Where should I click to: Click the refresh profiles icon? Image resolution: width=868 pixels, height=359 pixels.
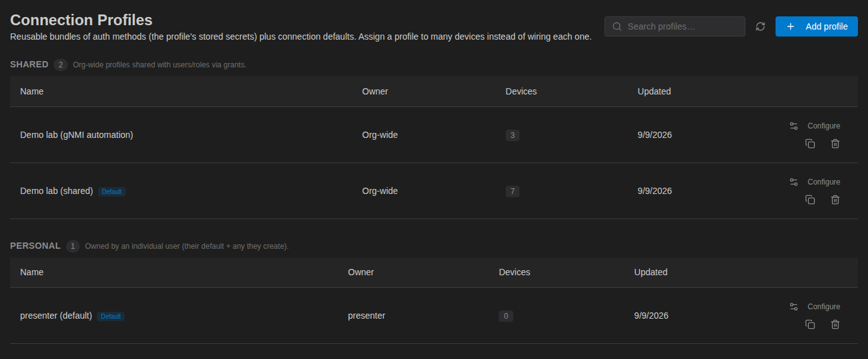pos(760,26)
